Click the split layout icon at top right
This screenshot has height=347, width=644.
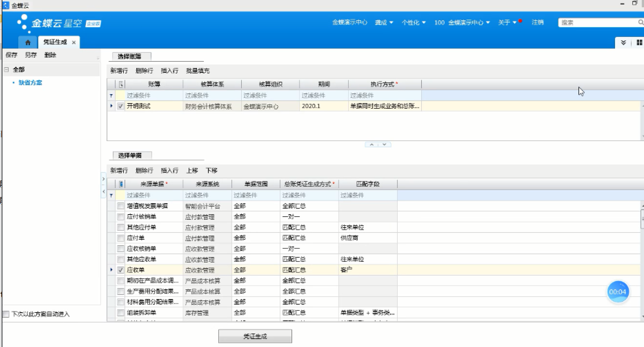coord(639,42)
